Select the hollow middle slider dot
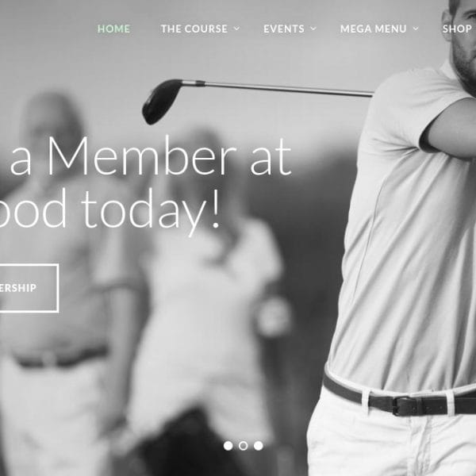Image resolution: width=476 pixels, height=476 pixels. (x=244, y=446)
